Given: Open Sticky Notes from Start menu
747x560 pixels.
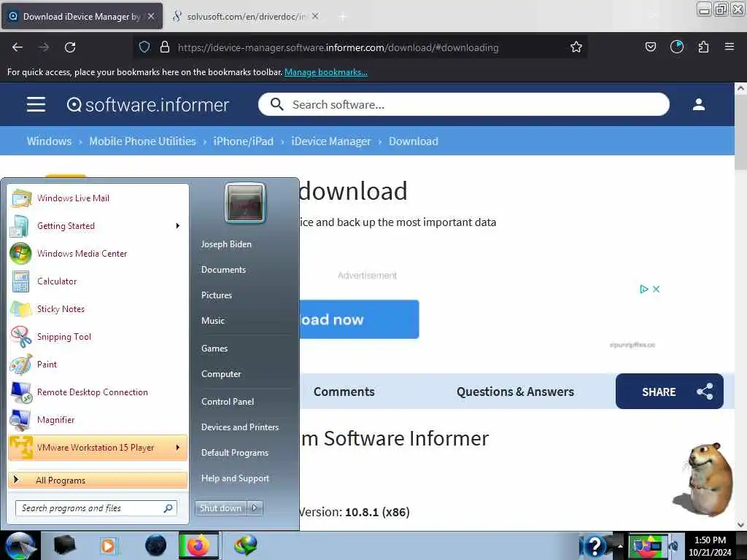Looking at the screenshot, I should pyautogui.click(x=98, y=309).
